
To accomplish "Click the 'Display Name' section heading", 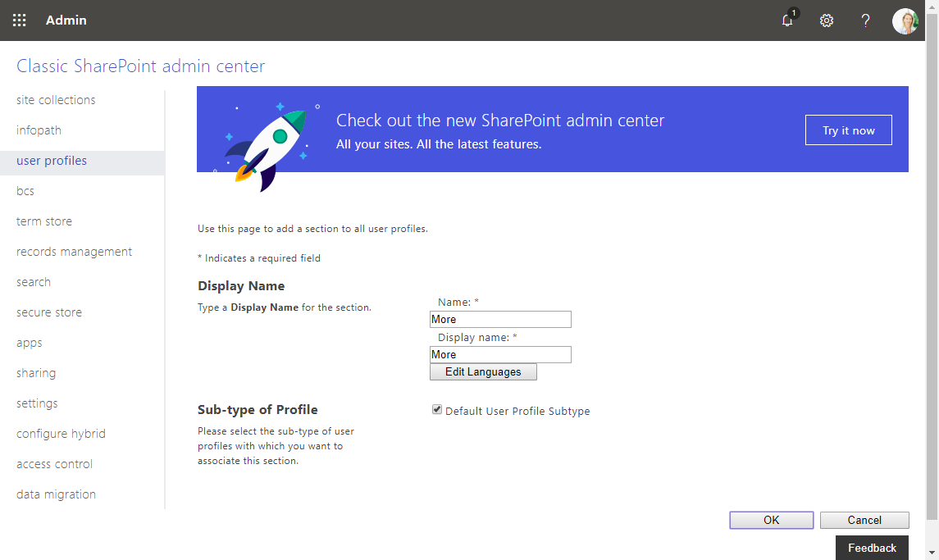I will [x=241, y=286].
